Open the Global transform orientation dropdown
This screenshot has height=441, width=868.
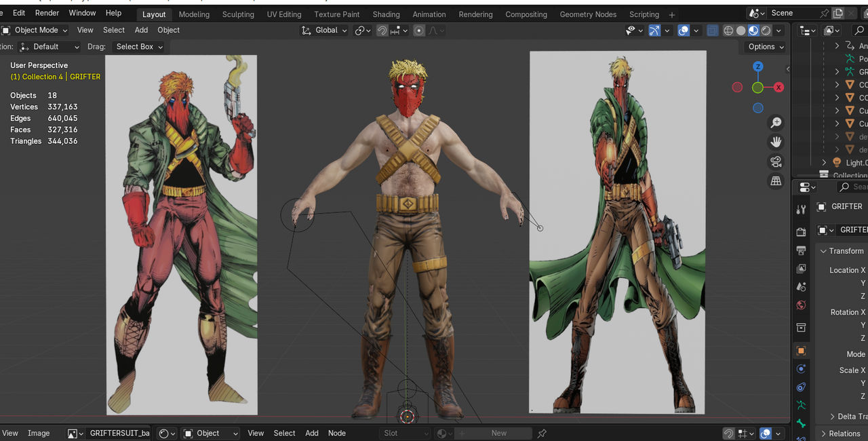[324, 31]
